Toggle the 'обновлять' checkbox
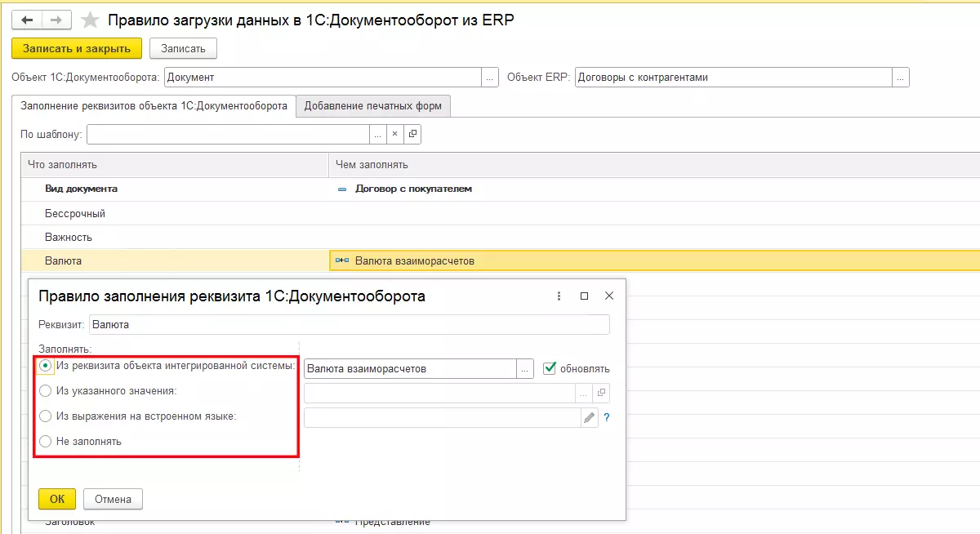Screen dimensions: 980x534 pos(550,368)
